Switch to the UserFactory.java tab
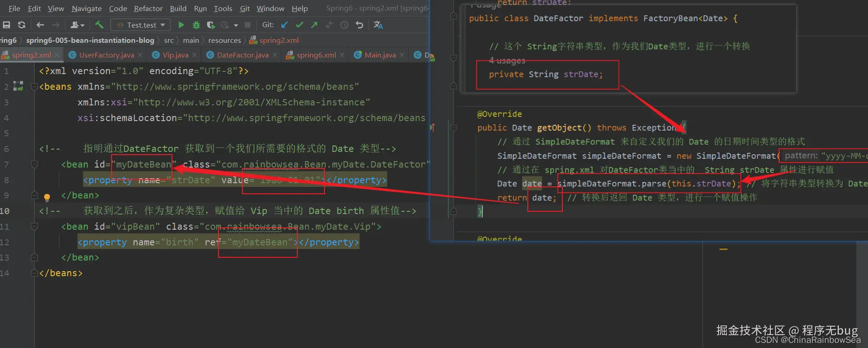 [106, 55]
